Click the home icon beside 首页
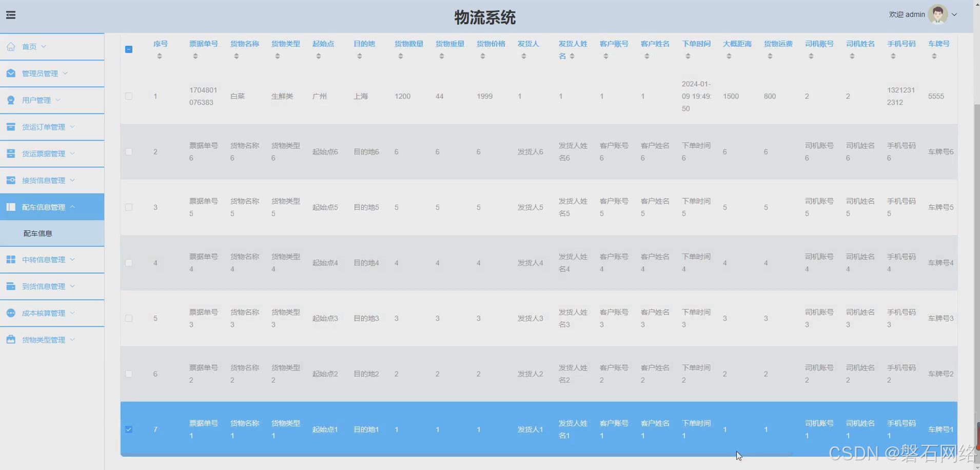The image size is (980, 470). (11, 47)
